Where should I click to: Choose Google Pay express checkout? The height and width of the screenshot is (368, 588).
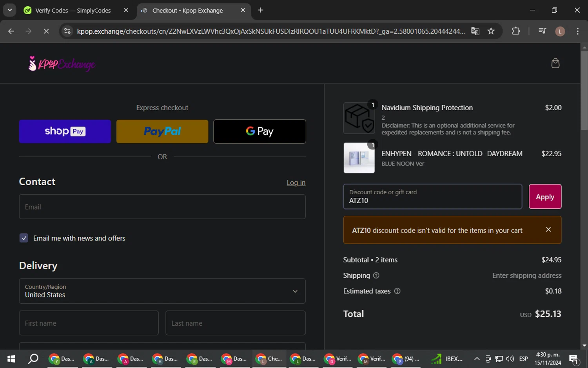[260, 131]
